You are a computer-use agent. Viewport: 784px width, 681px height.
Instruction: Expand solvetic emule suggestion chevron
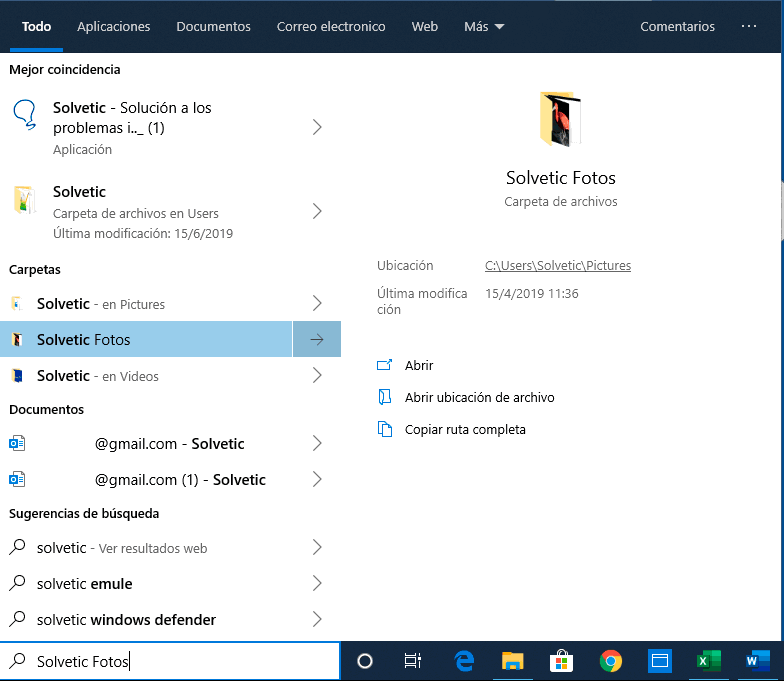(x=317, y=583)
